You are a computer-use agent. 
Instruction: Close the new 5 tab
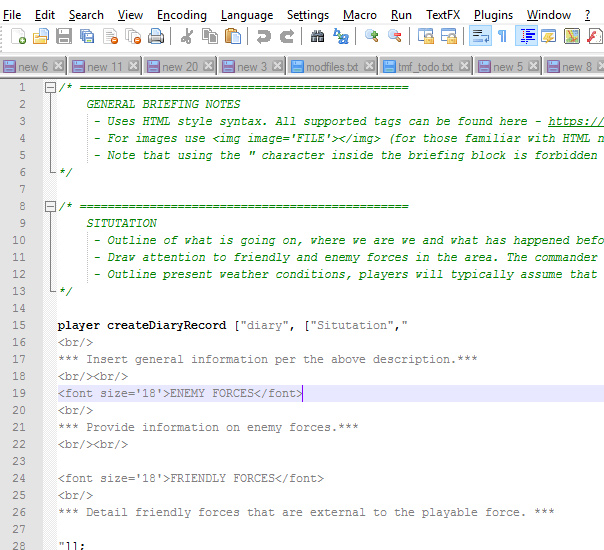tap(534, 66)
